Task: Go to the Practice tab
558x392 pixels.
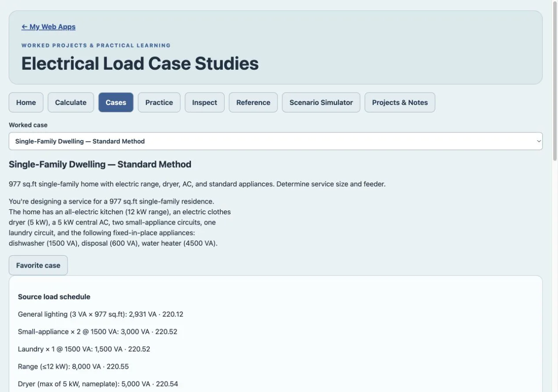Action: click(159, 102)
